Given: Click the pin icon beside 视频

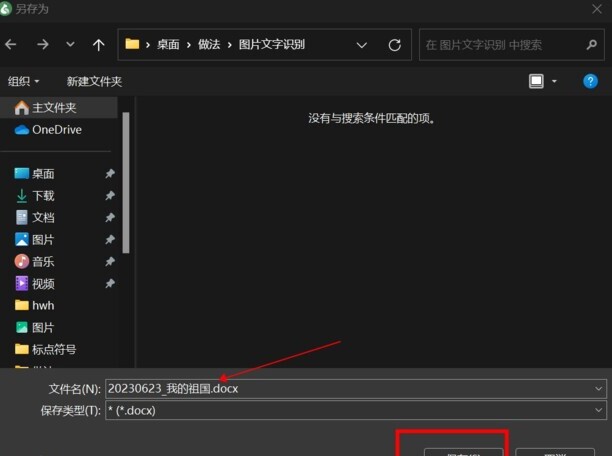Looking at the screenshot, I should tap(110, 283).
